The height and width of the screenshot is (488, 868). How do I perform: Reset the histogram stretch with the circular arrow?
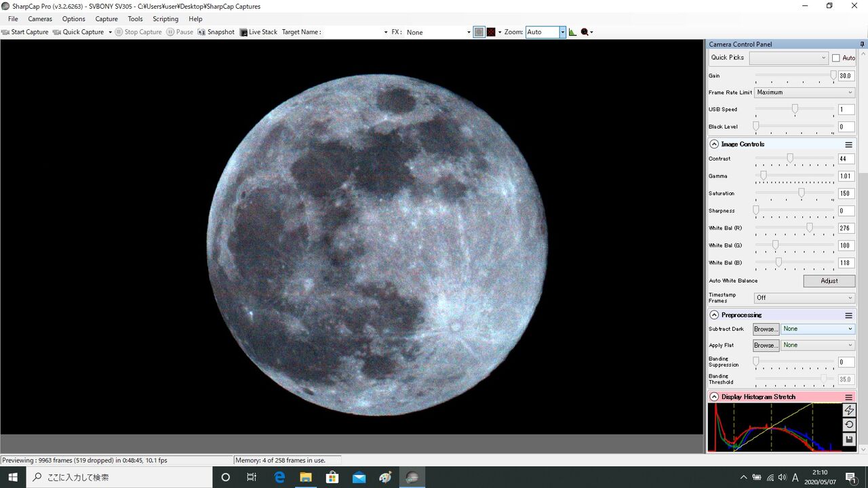pos(849,425)
